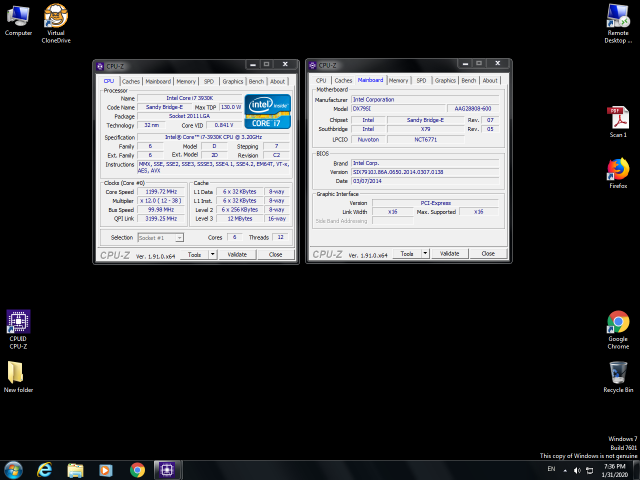Switch to Bench tab in left CPU-Z

click(256, 81)
